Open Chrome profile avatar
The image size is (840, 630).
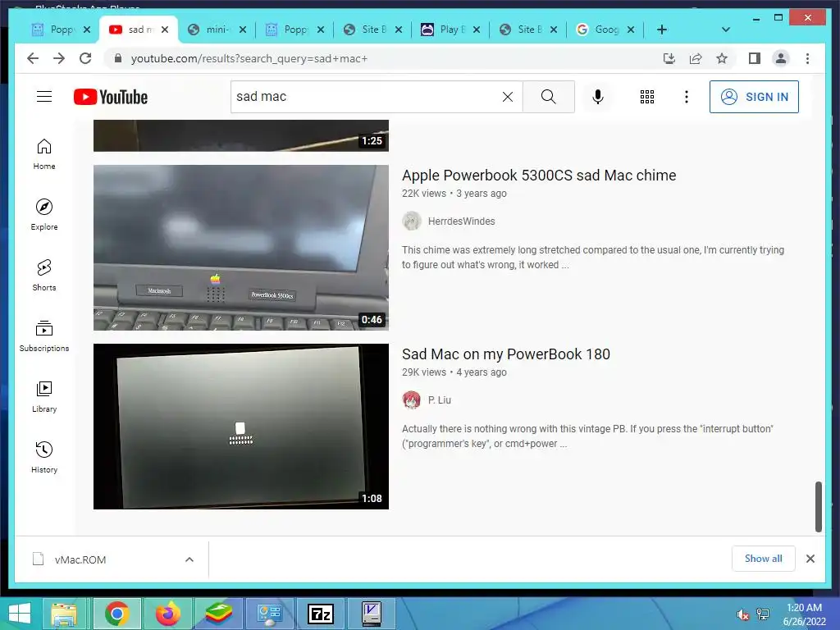click(781, 58)
